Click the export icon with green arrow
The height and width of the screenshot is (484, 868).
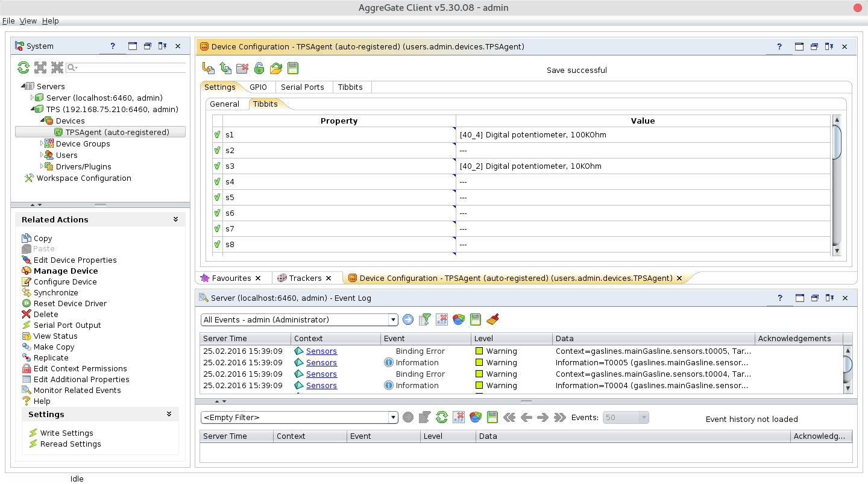pos(225,68)
